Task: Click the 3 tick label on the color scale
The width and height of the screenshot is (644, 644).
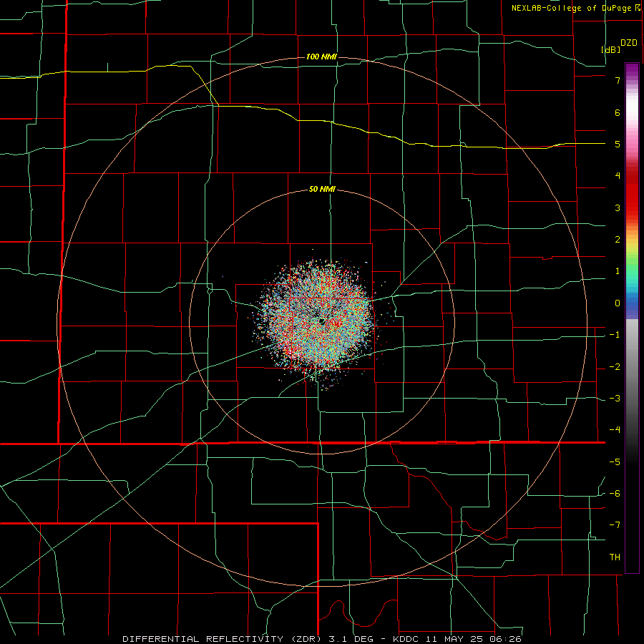Action: pyautogui.click(x=618, y=208)
